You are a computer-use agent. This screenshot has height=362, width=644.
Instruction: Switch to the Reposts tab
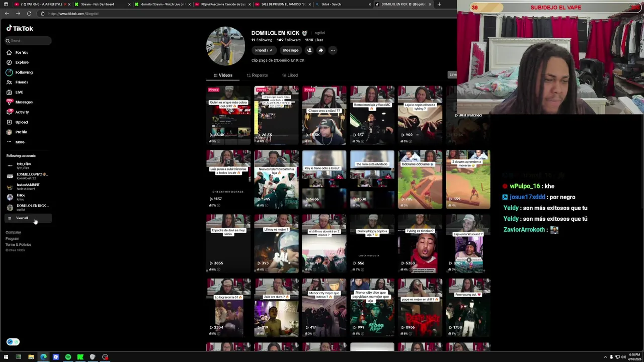257,75
